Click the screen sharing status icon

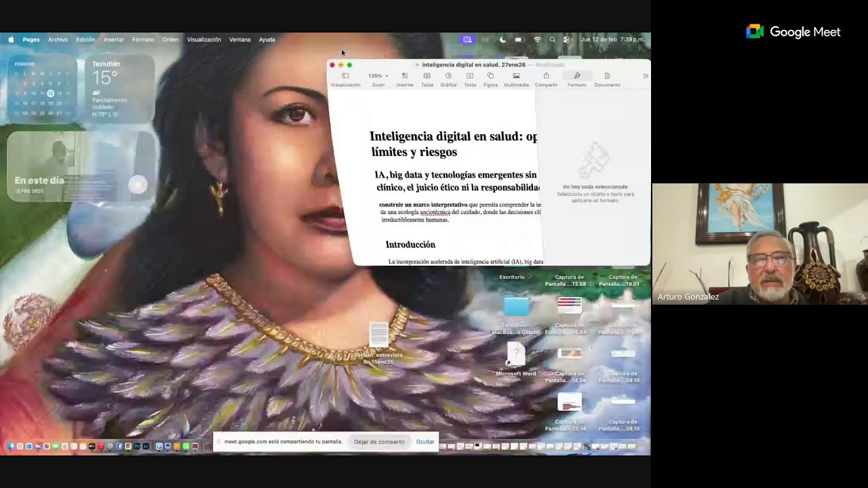(x=467, y=39)
